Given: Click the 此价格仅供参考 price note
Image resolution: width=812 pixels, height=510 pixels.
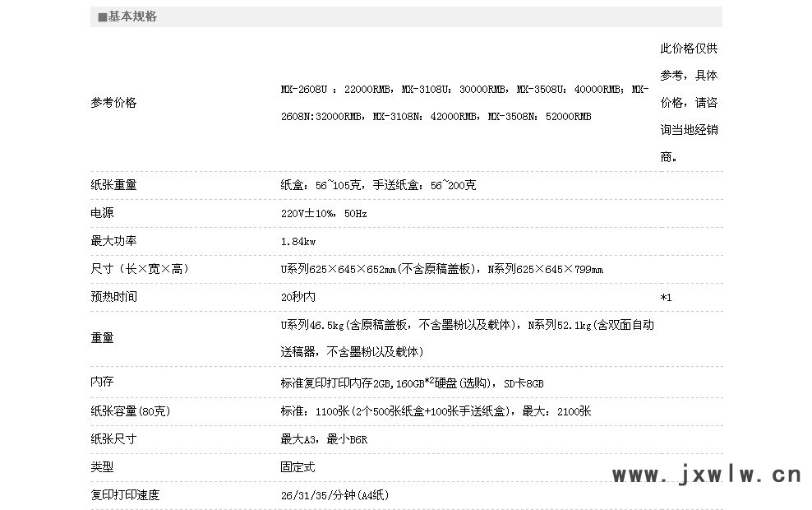Looking at the screenshot, I should click(689, 103).
